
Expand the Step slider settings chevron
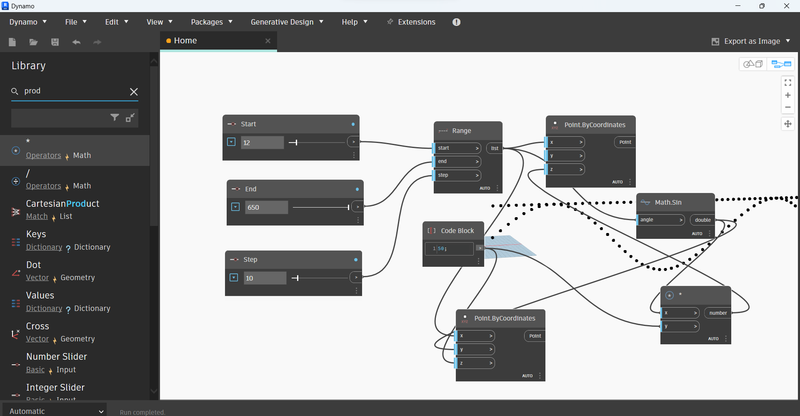coord(234,278)
